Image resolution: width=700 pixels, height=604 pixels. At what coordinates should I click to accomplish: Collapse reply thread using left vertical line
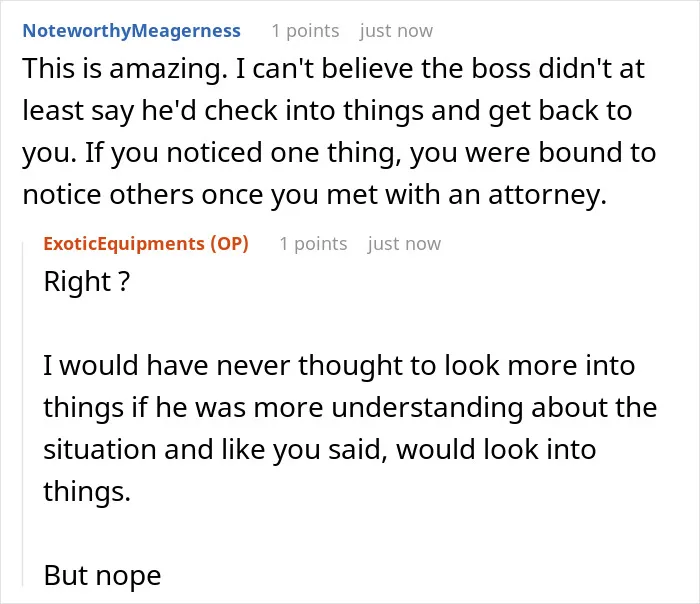[x=23, y=413]
